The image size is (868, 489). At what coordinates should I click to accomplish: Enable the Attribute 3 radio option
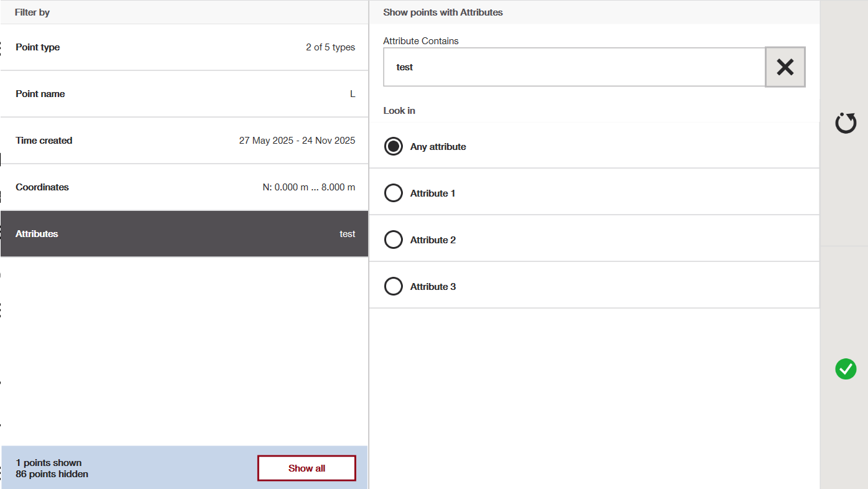pyautogui.click(x=394, y=287)
